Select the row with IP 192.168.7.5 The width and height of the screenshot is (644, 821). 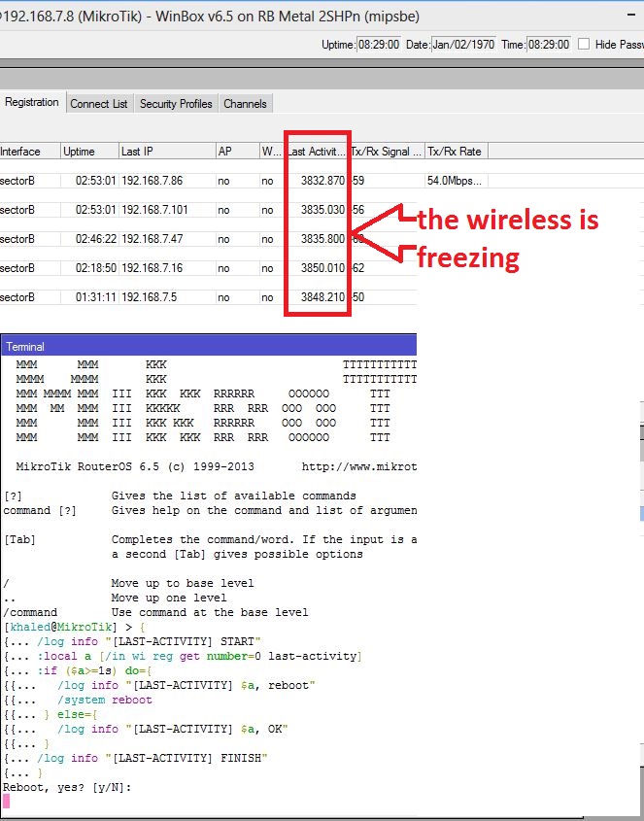pyautogui.click(x=209, y=297)
